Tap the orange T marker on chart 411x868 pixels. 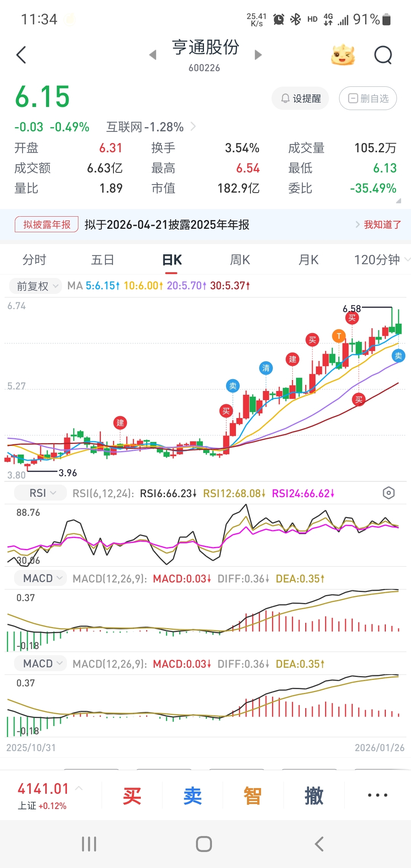coord(339,336)
